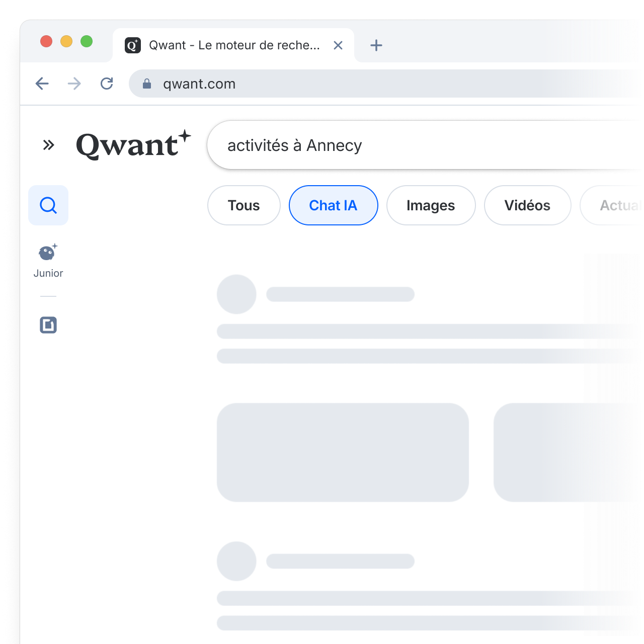Screen dimensions: 644x644
Task: Click the first loading placeholder card
Action: click(343, 452)
